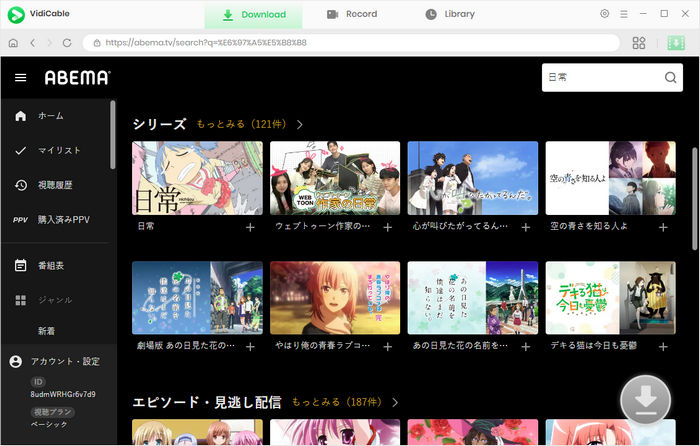700x446 pixels.
Task: Click the green download queue icon
Action: [x=676, y=43]
